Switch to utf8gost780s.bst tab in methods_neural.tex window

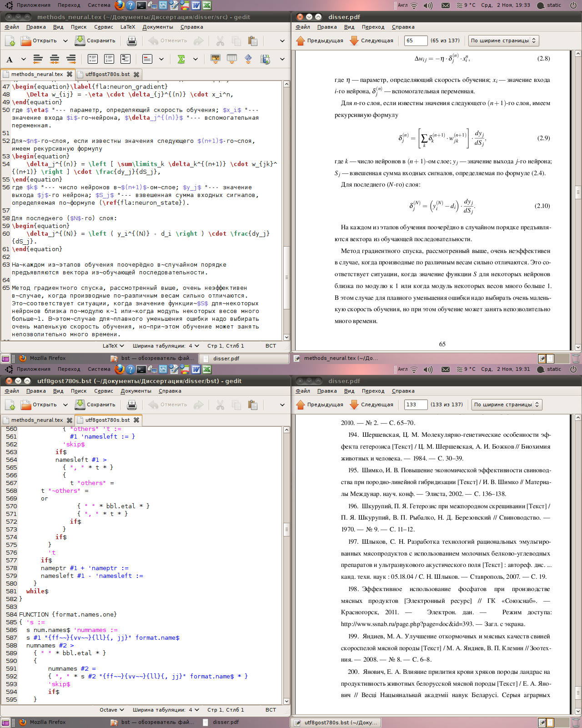tap(107, 74)
